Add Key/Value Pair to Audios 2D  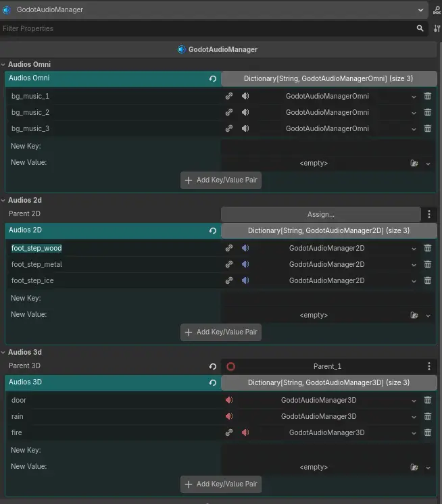221,332
